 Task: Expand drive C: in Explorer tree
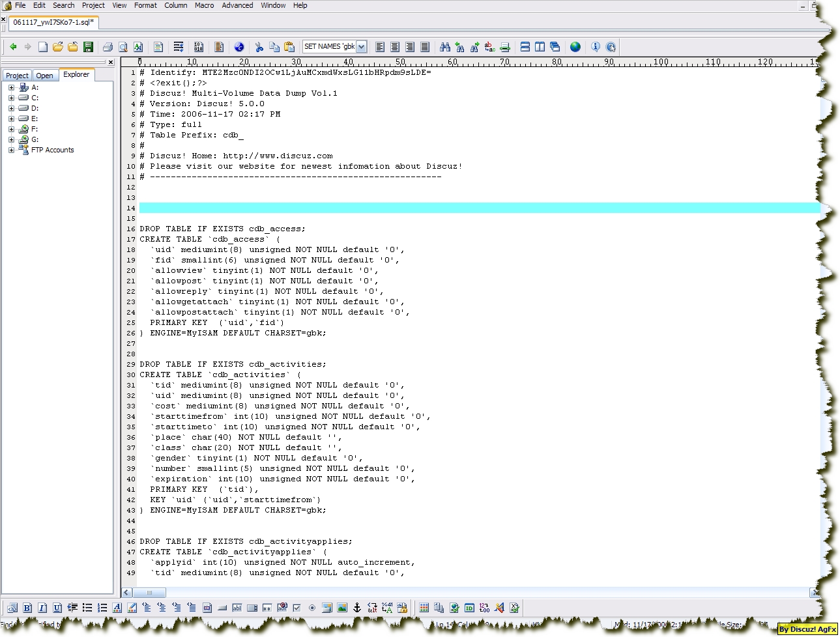click(x=11, y=98)
